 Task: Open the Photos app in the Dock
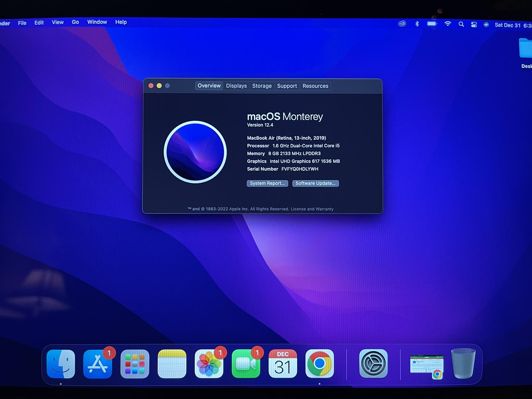tap(209, 364)
